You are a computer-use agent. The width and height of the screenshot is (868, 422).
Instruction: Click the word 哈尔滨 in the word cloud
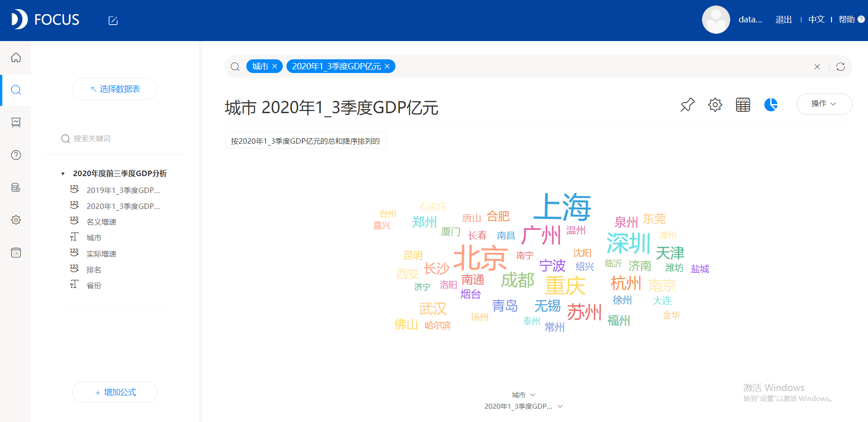(437, 325)
